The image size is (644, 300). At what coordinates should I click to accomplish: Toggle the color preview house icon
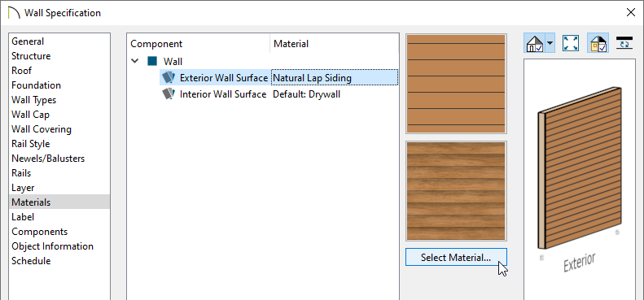(598, 43)
